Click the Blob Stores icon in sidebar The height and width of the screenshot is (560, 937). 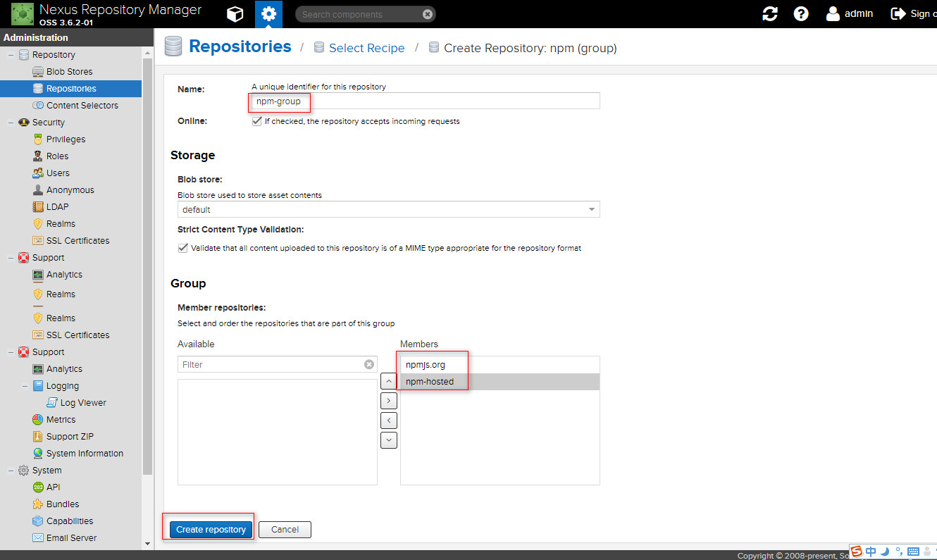[38, 72]
